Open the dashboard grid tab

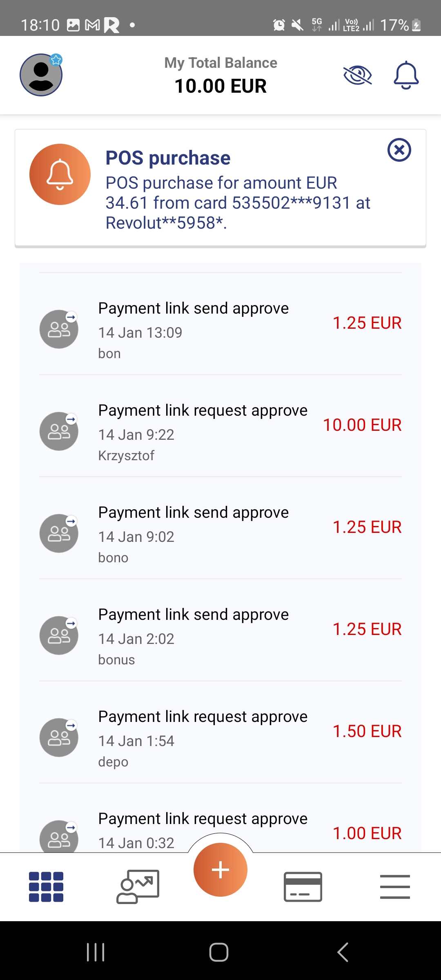point(46,886)
